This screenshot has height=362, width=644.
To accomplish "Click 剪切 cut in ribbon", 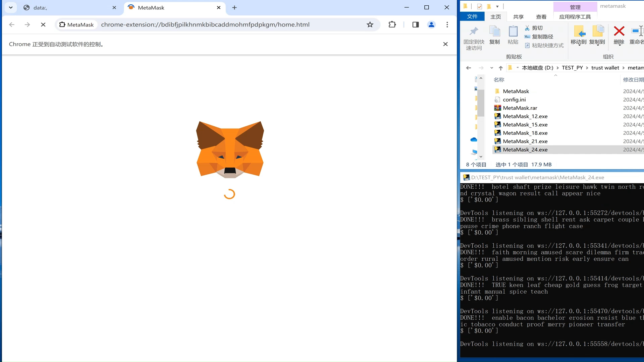I will tap(534, 28).
